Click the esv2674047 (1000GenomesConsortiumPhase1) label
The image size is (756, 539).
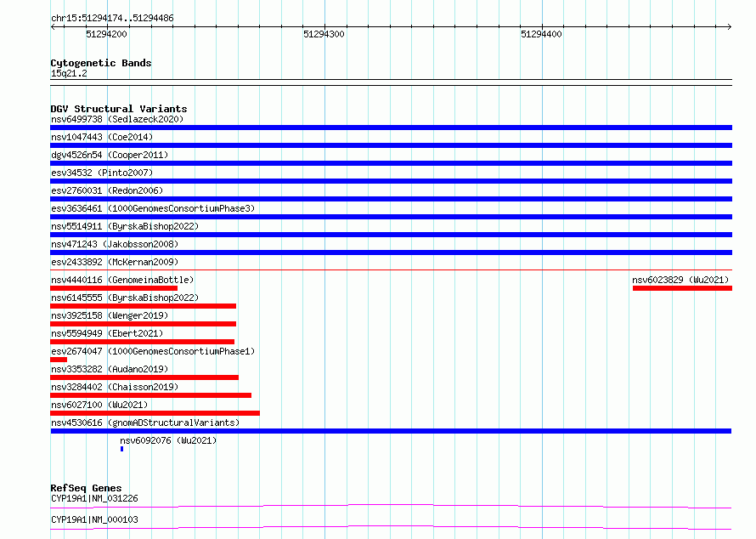point(153,351)
